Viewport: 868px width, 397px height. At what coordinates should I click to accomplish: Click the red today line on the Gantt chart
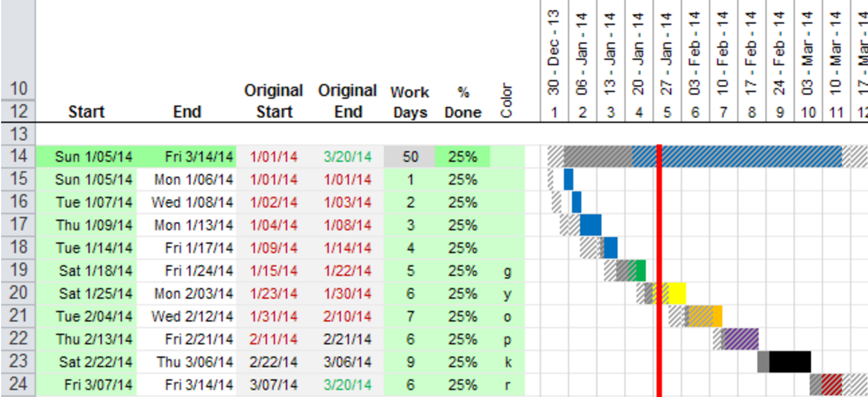(x=659, y=270)
